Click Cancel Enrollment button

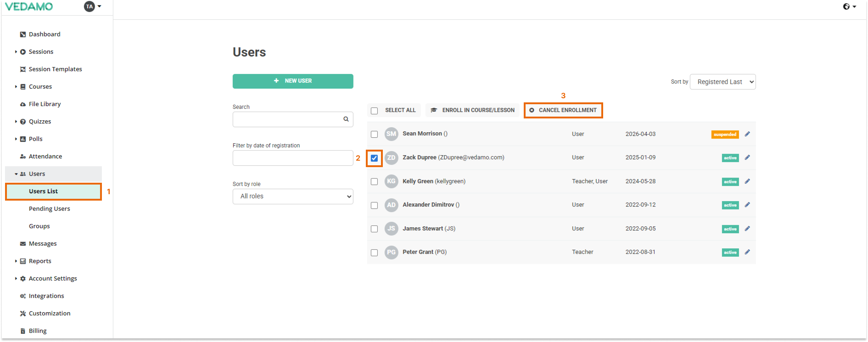click(x=563, y=110)
